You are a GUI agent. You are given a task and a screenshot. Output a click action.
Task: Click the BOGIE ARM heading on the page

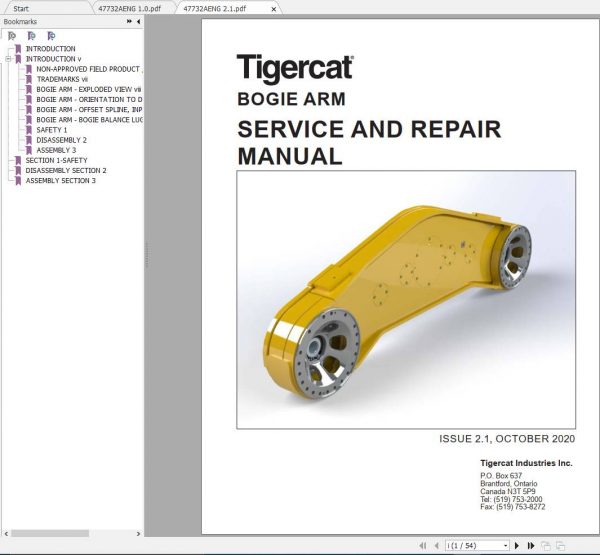point(291,99)
